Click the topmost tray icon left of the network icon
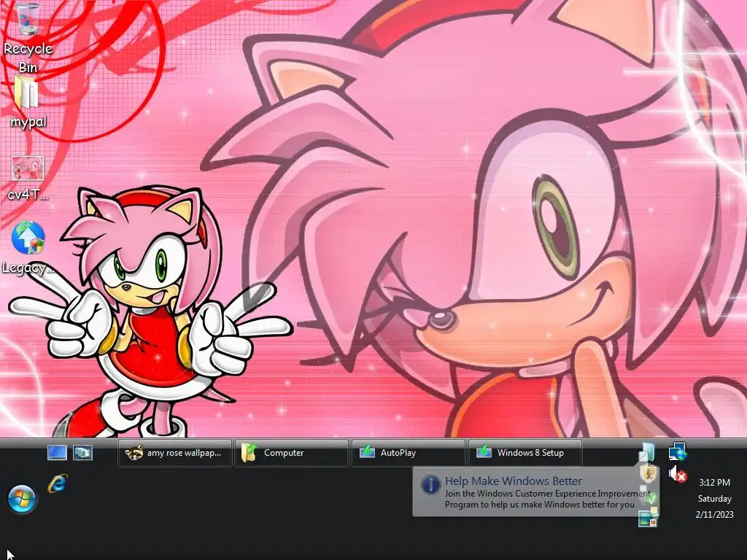The image size is (747, 560). click(x=648, y=451)
